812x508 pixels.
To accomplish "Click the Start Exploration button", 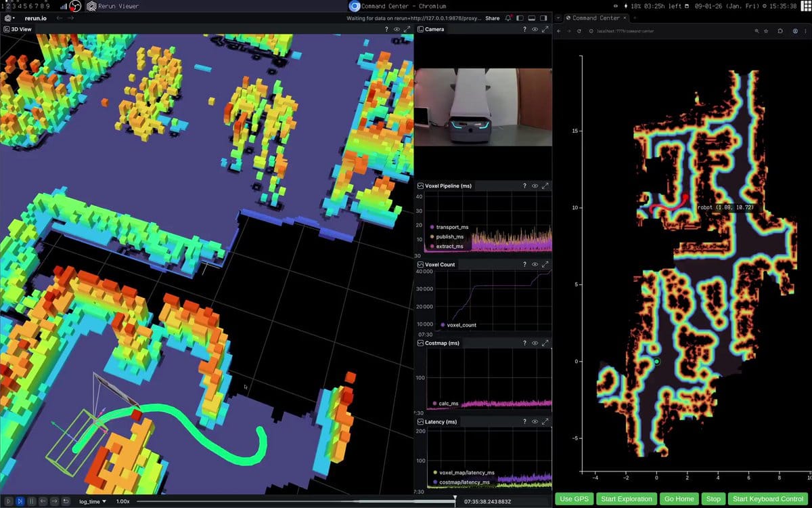I will (627, 499).
